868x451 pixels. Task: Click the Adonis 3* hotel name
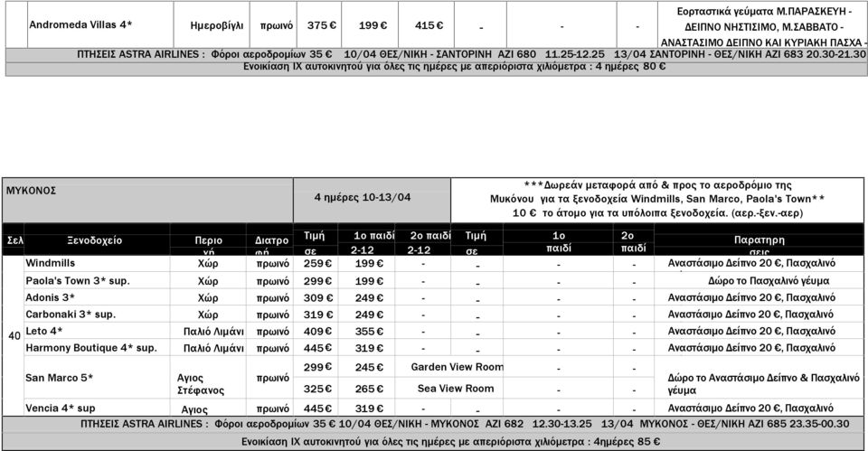tap(50, 297)
